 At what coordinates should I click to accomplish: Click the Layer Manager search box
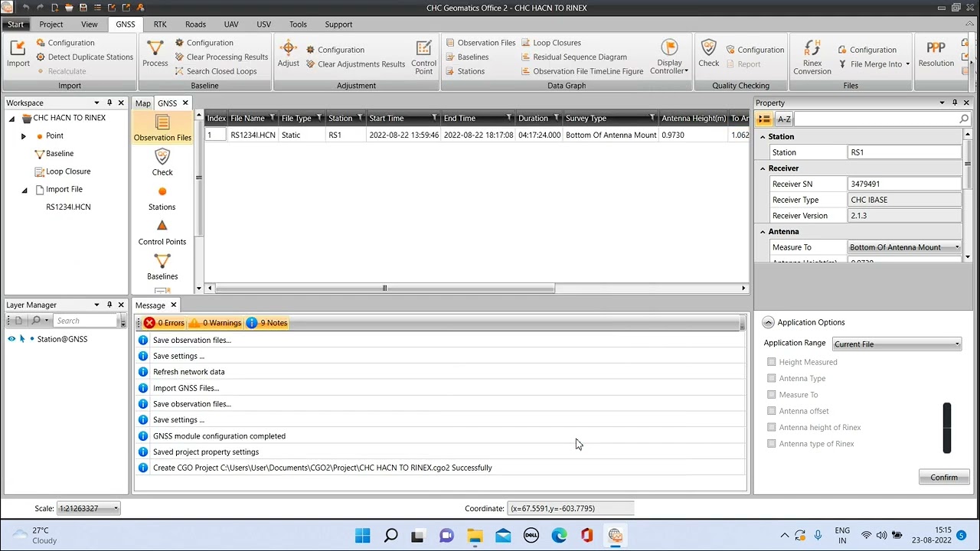pyautogui.click(x=85, y=321)
